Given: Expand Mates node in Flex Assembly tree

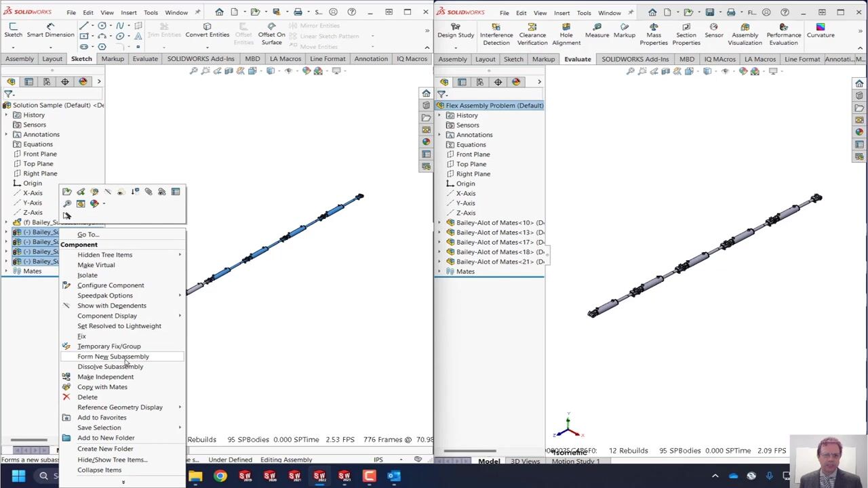Looking at the screenshot, I should (x=439, y=272).
